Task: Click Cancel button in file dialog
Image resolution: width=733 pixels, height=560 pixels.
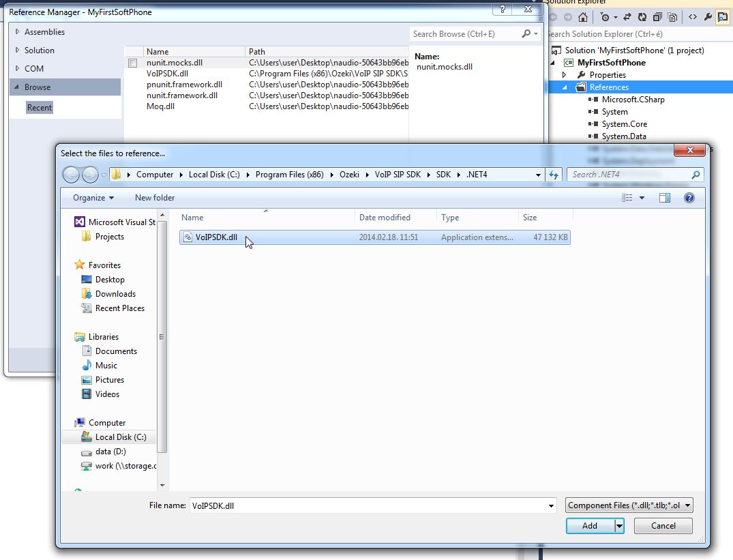Action: (x=663, y=526)
